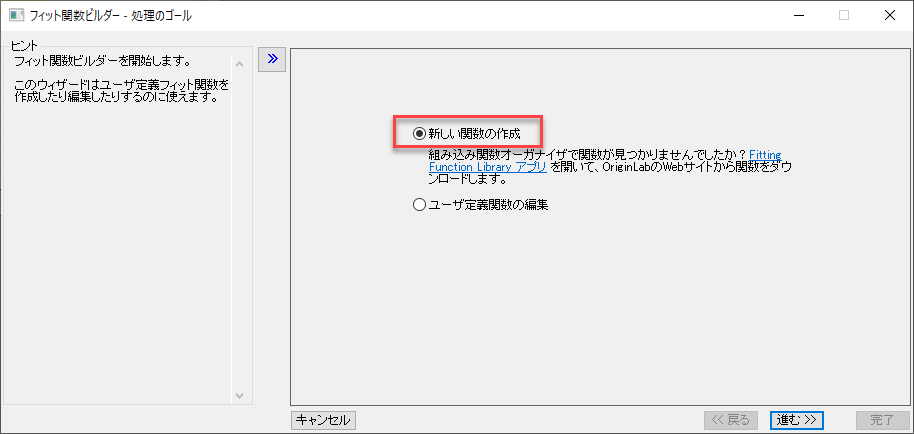The width and height of the screenshot is (914, 434).
Task: Click the hint panel scrollbar down arrow
Action: pyautogui.click(x=239, y=395)
